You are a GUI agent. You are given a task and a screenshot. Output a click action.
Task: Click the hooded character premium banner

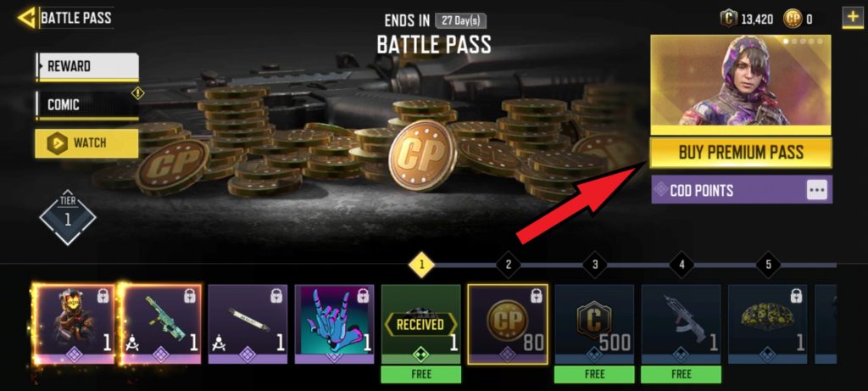741,85
